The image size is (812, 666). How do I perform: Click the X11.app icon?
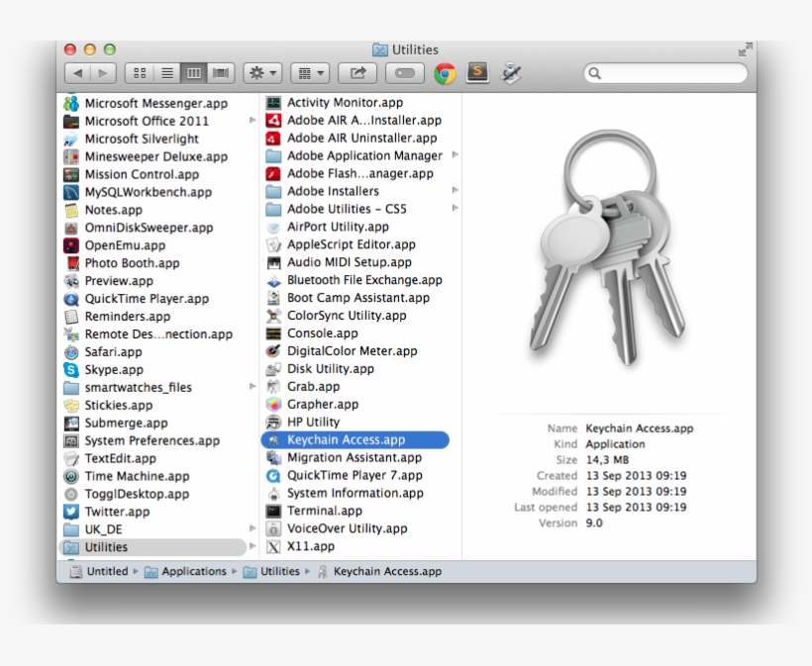(273, 546)
